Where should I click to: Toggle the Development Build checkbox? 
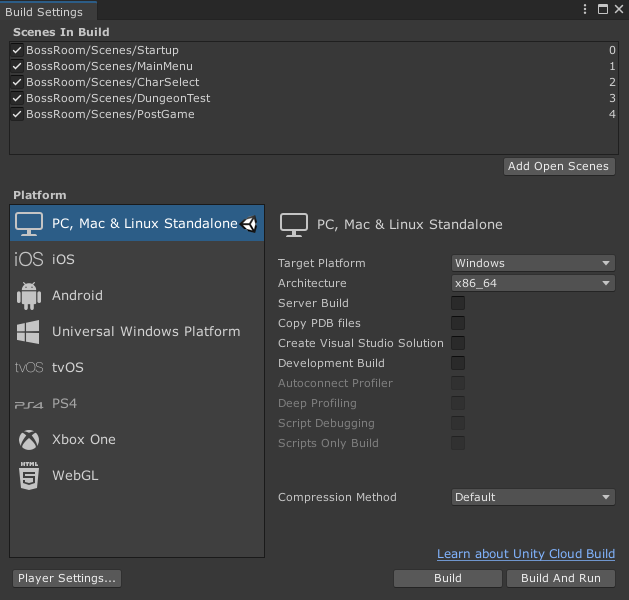point(458,363)
